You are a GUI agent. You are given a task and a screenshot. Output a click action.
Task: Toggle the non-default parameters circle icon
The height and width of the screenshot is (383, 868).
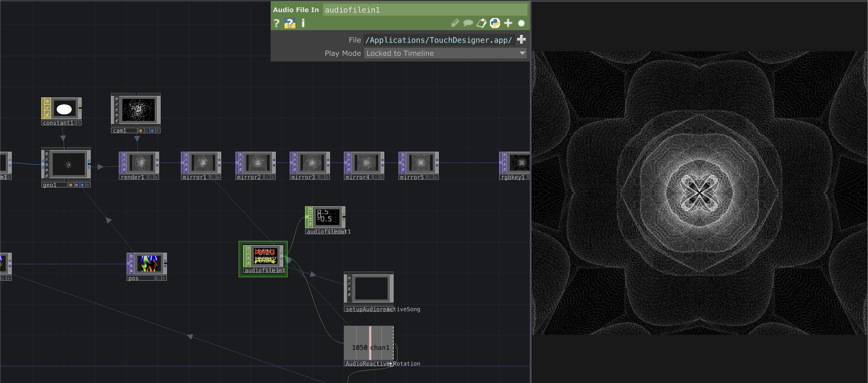point(521,23)
